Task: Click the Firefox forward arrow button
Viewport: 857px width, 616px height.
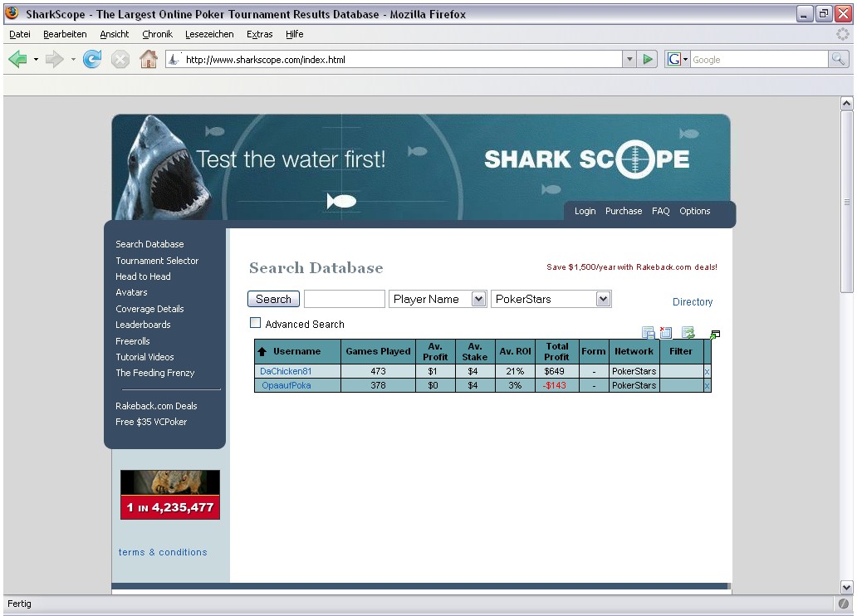Action: [x=54, y=59]
